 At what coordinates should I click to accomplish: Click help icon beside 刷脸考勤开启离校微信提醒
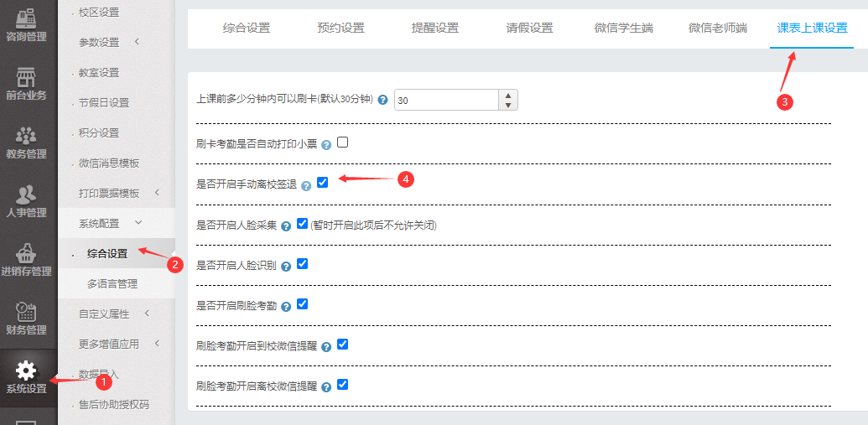coord(326,386)
